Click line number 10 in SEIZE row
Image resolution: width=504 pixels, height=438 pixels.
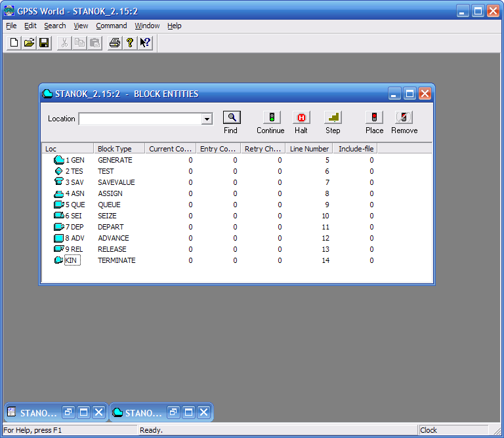pyautogui.click(x=325, y=216)
